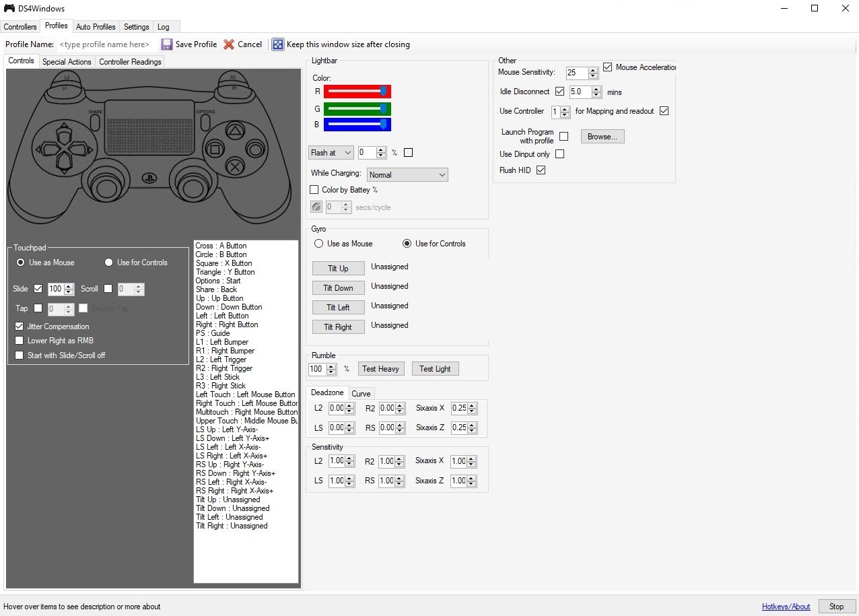Image resolution: width=859 pixels, height=616 pixels.
Task: Increase the Idle Disconnect minutes spinner
Action: (596, 89)
